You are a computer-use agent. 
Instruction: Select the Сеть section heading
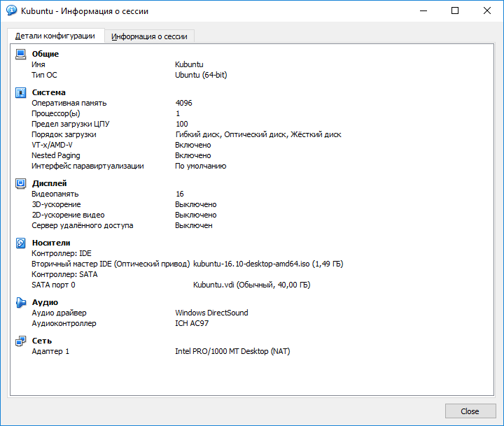(x=42, y=341)
